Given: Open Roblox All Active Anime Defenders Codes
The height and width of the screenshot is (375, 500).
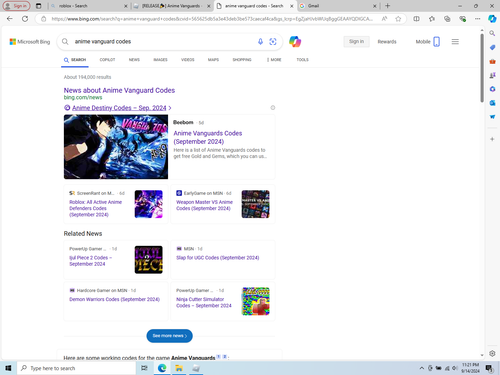Looking at the screenshot, I should pyautogui.click(x=96, y=208).
